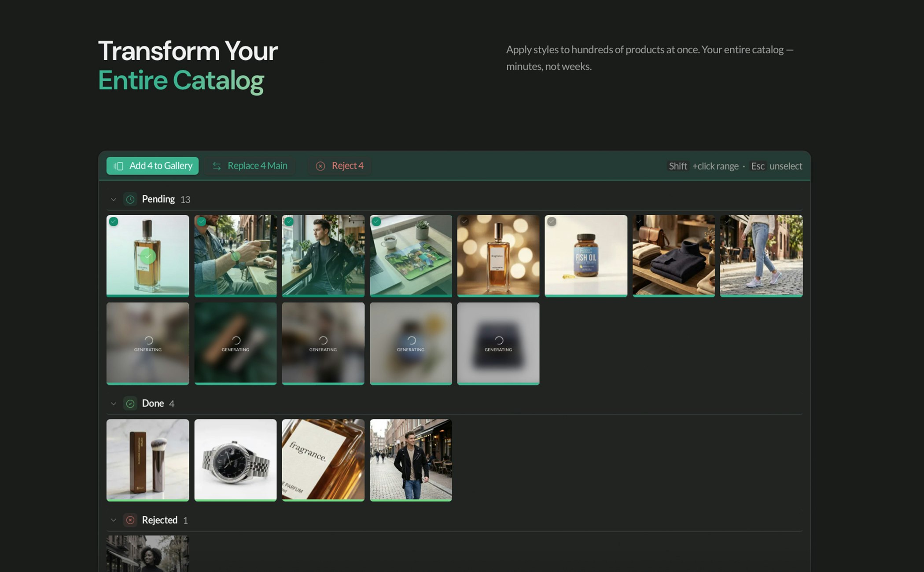
Task: Select the checkbox on the jeans and sneakers image
Action: (726, 222)
